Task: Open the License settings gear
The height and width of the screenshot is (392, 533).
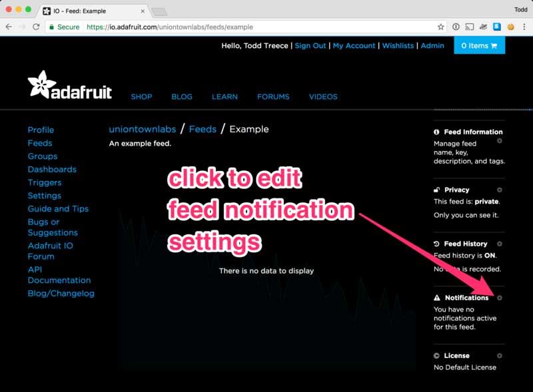Action: pos(500,355)
